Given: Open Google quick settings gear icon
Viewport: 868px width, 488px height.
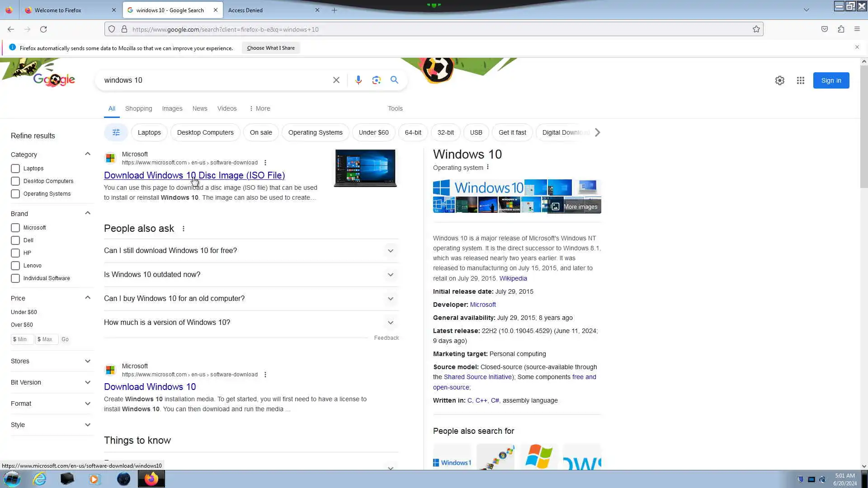Looking at the screenshot, I should point(779,80).
